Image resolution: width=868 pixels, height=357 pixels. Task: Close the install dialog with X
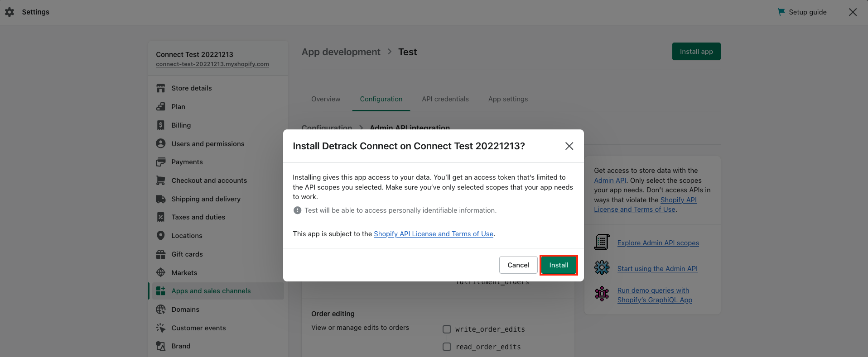(x=569, y=146)
